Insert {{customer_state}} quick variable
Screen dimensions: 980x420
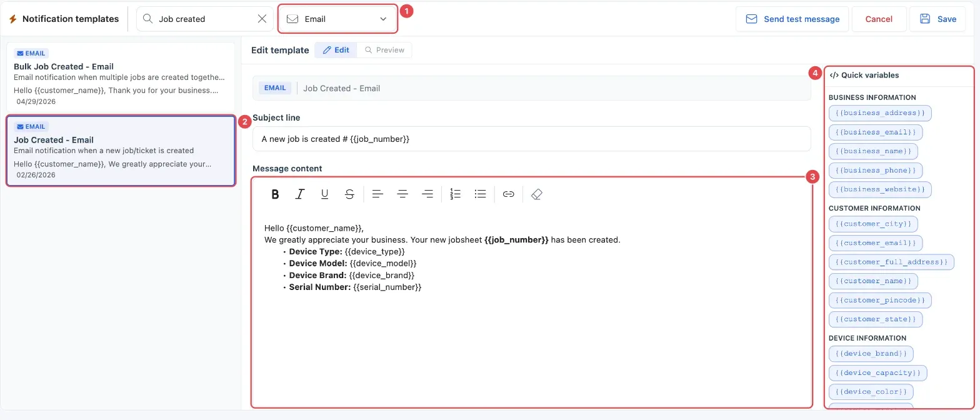click(x=875, y=319)
